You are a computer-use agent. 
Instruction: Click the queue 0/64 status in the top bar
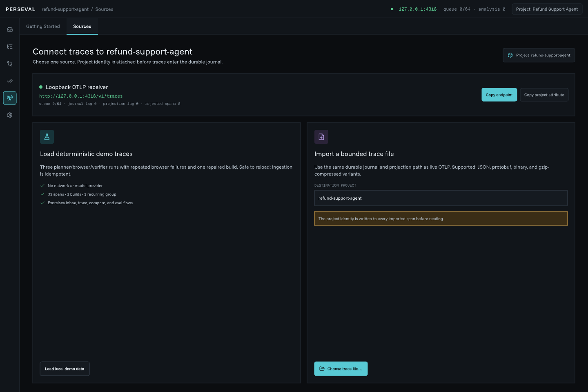coord(457,9)
